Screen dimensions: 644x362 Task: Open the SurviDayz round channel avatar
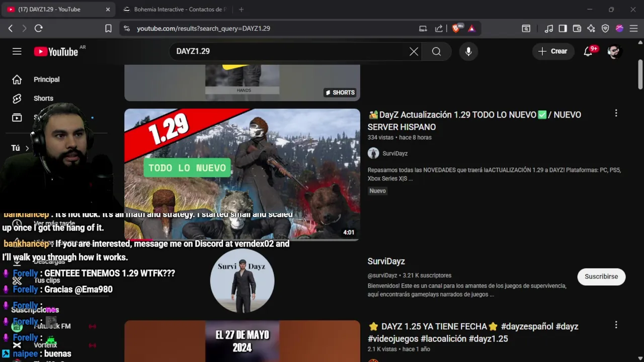tap(243, 281)
